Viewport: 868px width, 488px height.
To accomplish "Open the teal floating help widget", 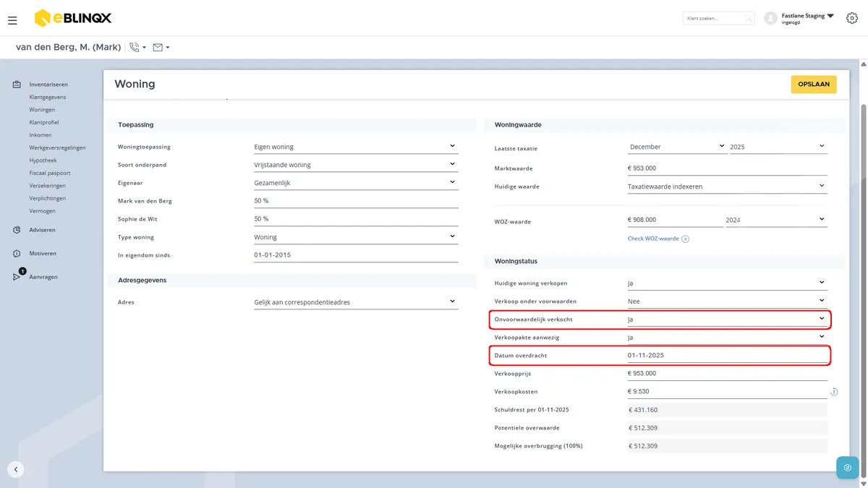I will point(847,468).
